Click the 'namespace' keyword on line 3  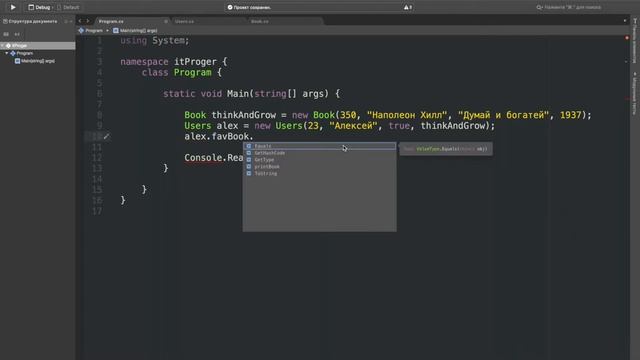(x=144, y=62)
